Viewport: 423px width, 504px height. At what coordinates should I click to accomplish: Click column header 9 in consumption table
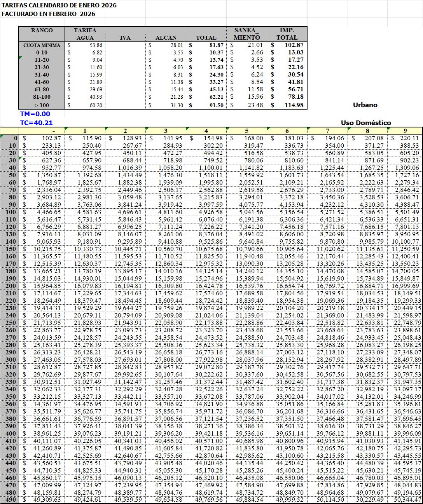(405, 131)
